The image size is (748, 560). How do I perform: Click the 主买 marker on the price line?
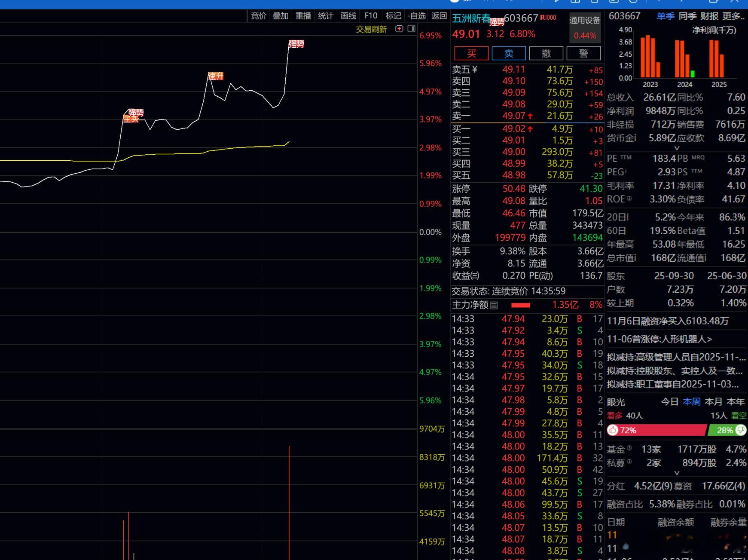pos(131,119)
